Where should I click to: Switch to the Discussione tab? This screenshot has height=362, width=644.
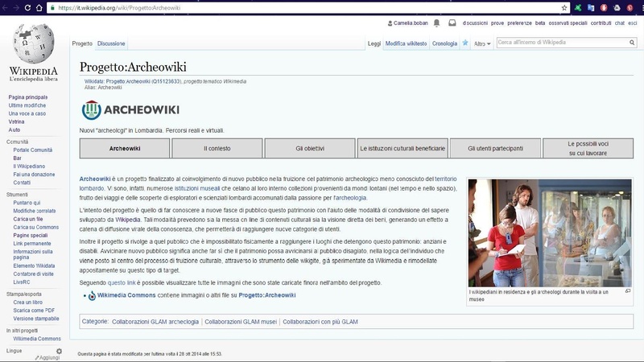[x=111, y=43]
